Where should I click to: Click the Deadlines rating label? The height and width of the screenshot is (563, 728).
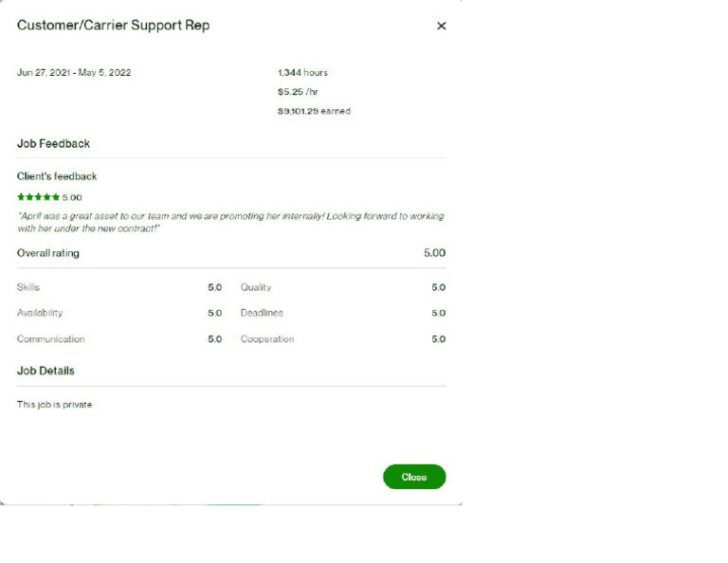click(262, 313)
